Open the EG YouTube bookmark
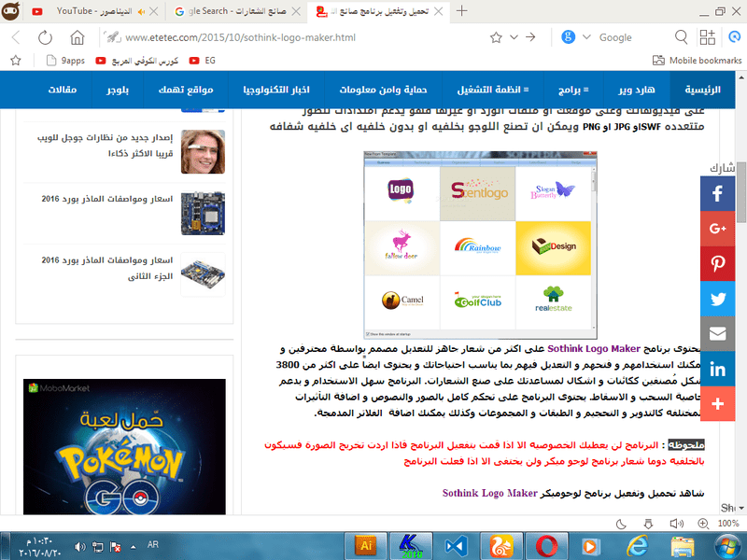The height and width of the screenshot is (560, 747). tap(202, 61)
